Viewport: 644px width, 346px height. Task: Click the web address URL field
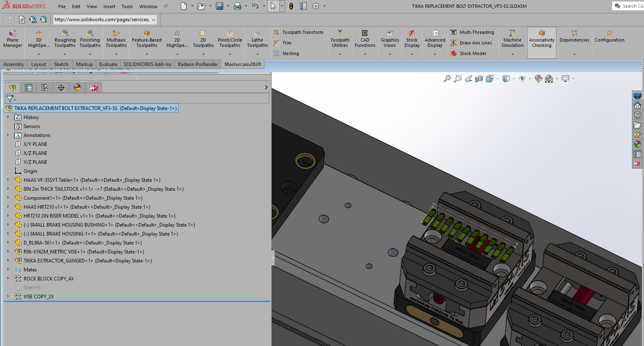point(101,20)
